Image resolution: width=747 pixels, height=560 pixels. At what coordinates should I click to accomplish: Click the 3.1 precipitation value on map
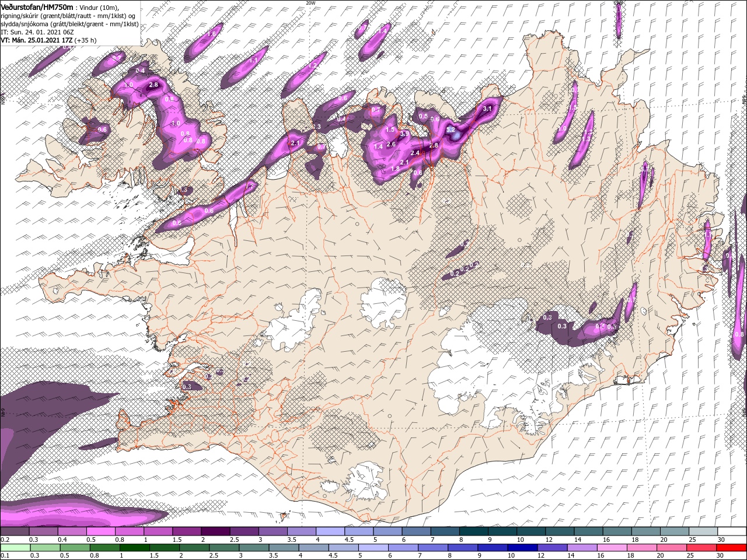coord(488,108)
